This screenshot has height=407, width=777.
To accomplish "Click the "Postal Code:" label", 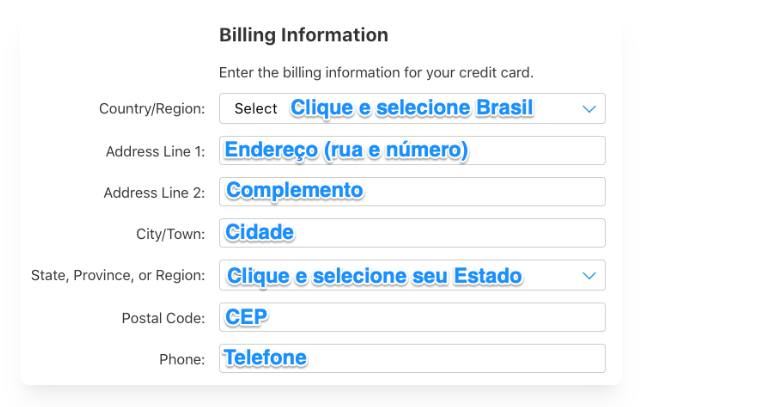I will 163,318.
